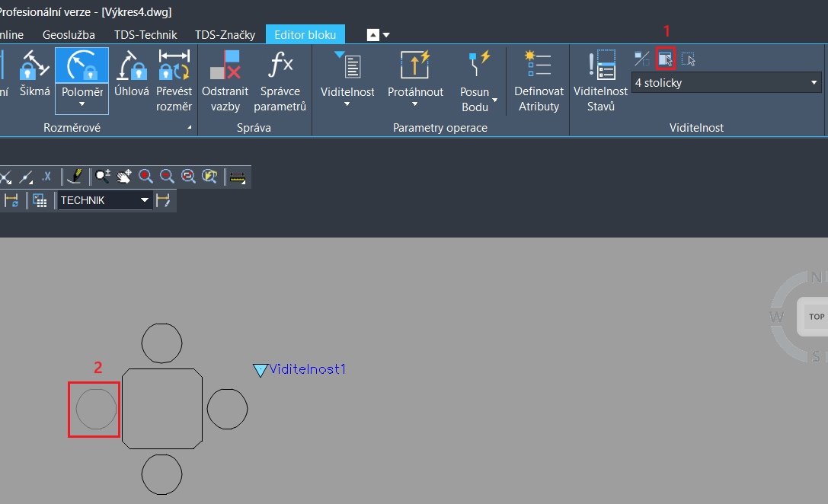828x504 pixels.
Task: Choose the Šikmá aligned constraint tool
Action: tap(35, 76)
